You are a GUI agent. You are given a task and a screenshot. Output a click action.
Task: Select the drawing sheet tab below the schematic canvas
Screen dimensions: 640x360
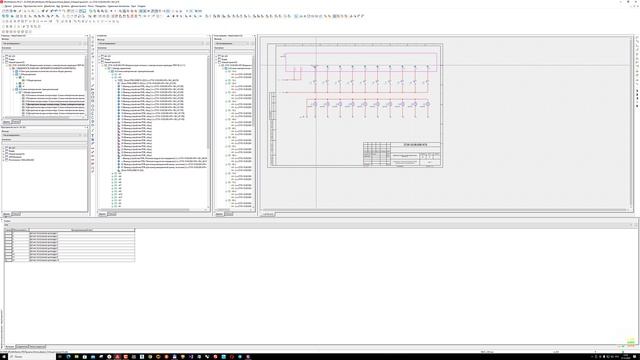268,214
